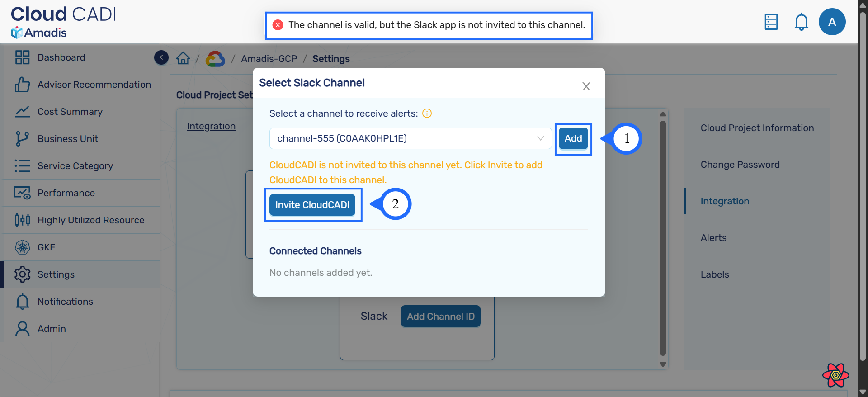Click the home breadcrumb icon
Viewport: 868px width, 397px height.
pyautogui.click(x=183, y=58)
